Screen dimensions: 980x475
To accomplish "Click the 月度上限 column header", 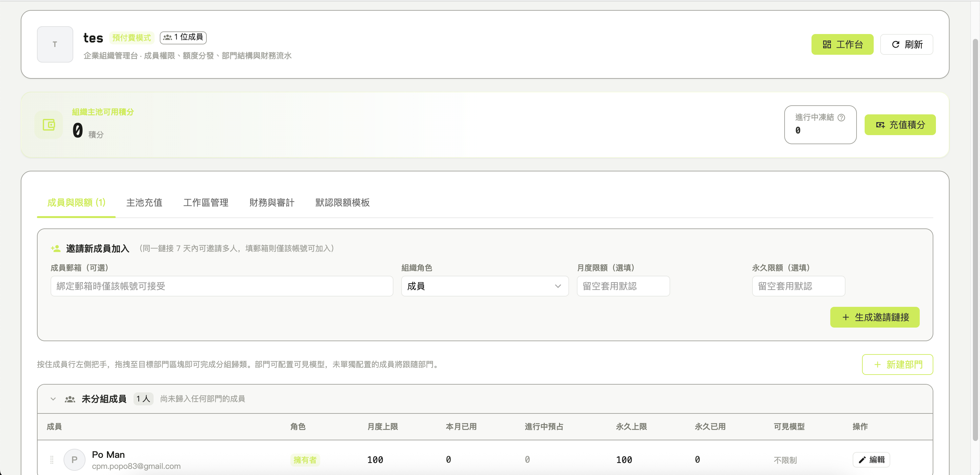I will [x=383, y=427].
